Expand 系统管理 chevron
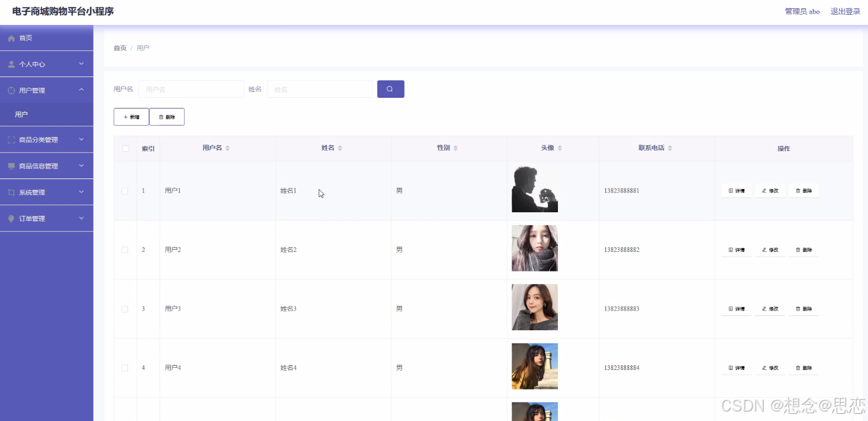 click(81, 192)
